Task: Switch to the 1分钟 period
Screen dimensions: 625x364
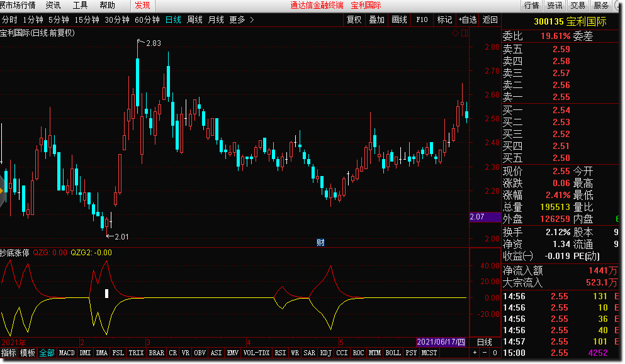Action: (33, 20)
